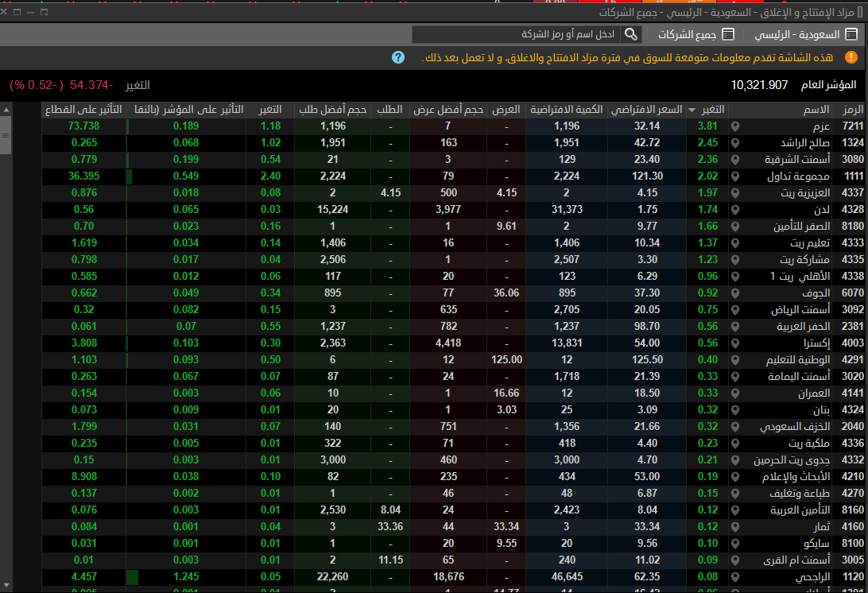
Task: Sort by الكمية الافتراضية column header
Action: [x=566, y=110]
